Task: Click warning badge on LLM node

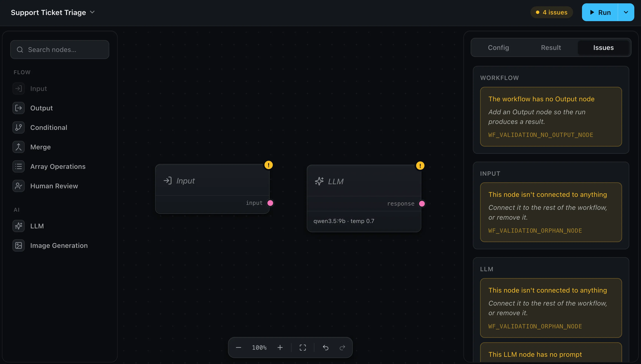Action: (x=420, y=166)
